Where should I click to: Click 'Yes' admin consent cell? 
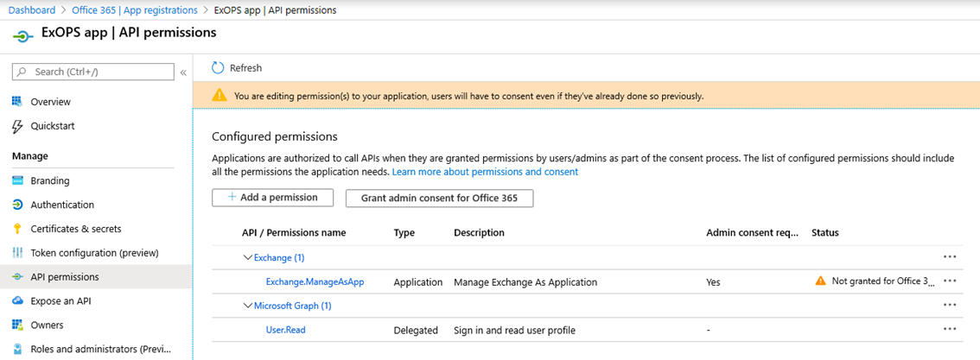pos(713,282)
